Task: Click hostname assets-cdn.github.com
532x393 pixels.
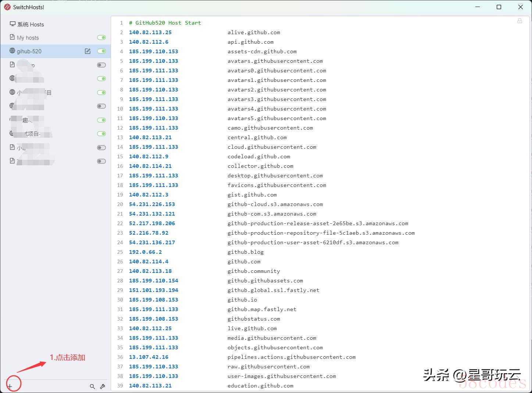Action: coord(262,51)
